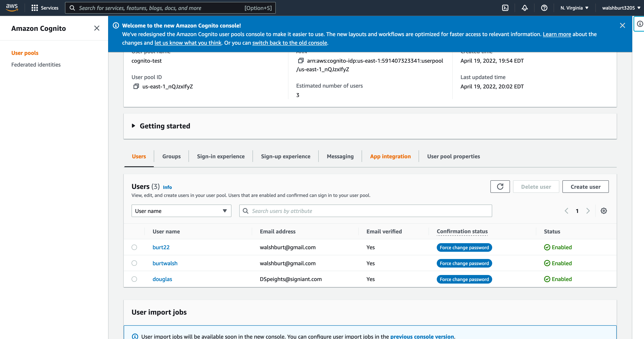The image size is (644, 339).
Task: Click the search magnifier in users filter
Action: tap(246, 211)
